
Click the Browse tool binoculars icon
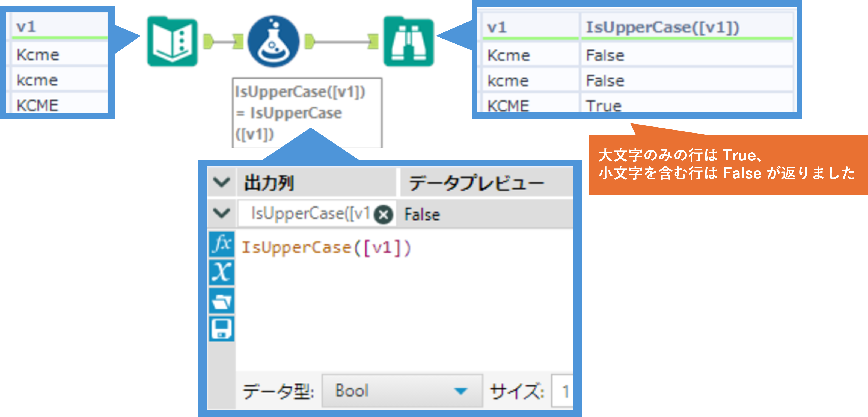(409, 42)
